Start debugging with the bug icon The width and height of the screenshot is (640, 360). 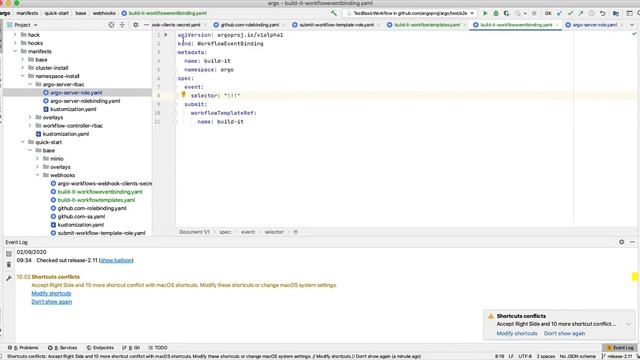(496, 13)
